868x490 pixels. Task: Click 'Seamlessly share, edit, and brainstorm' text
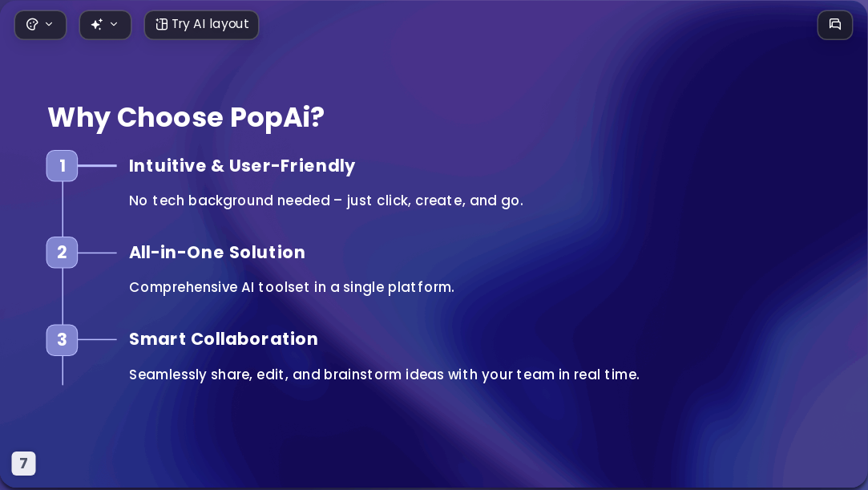384,375
